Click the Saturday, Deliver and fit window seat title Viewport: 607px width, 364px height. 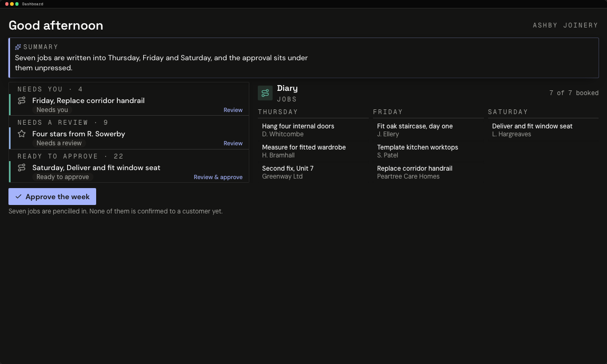[96, 167]
